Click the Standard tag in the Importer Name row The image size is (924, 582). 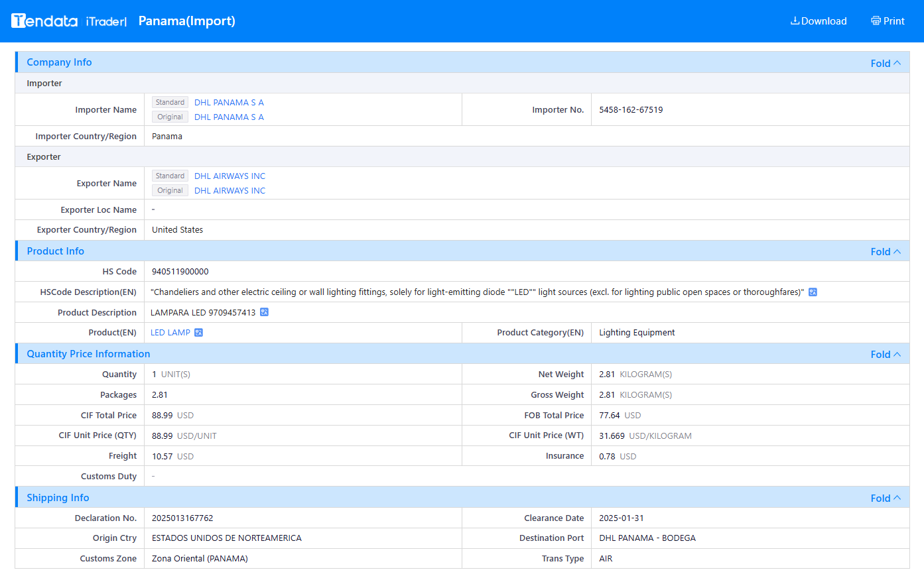[x=170, y=102]
